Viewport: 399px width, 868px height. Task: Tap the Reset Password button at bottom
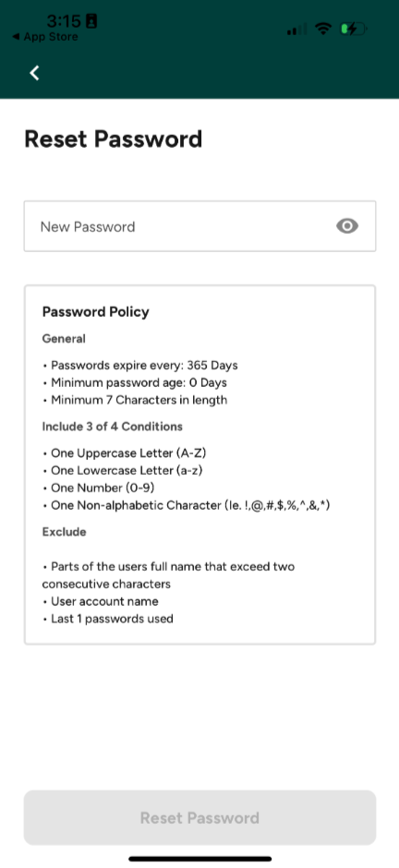click(x=199, y=817)
